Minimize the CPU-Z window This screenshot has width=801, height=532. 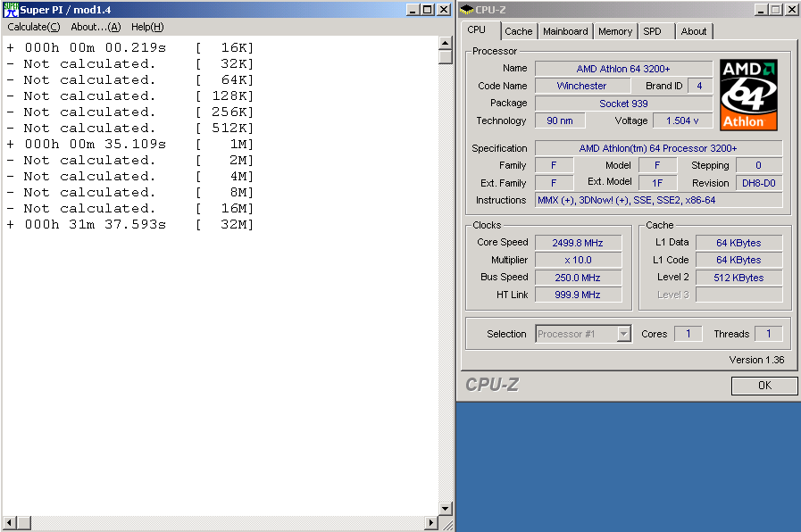point(761,10)
